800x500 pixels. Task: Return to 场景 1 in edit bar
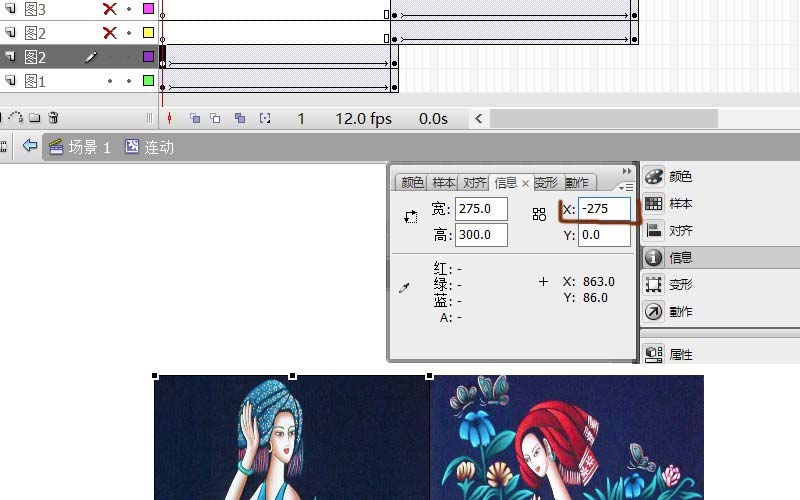80,147
